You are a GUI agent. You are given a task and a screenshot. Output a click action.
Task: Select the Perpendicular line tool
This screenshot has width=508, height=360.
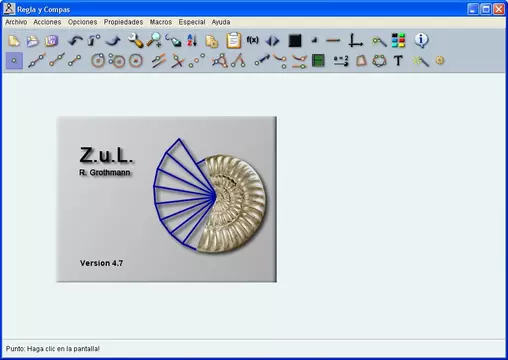tap(178, 61)
